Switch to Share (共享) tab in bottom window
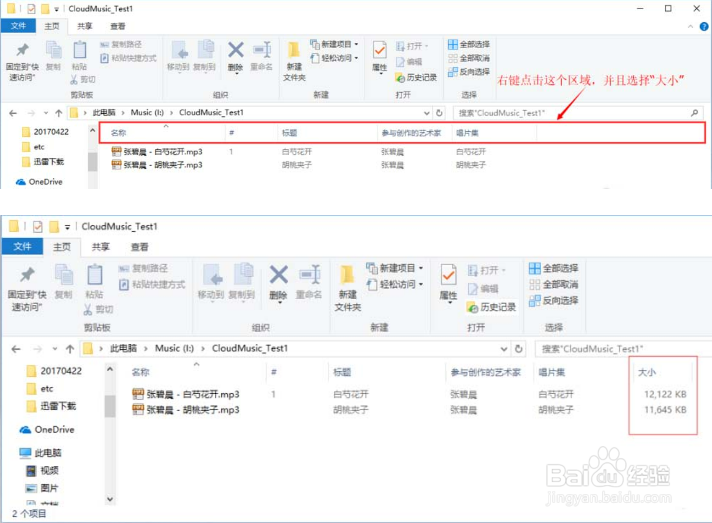The image size is (712, 523). point(100,247)
